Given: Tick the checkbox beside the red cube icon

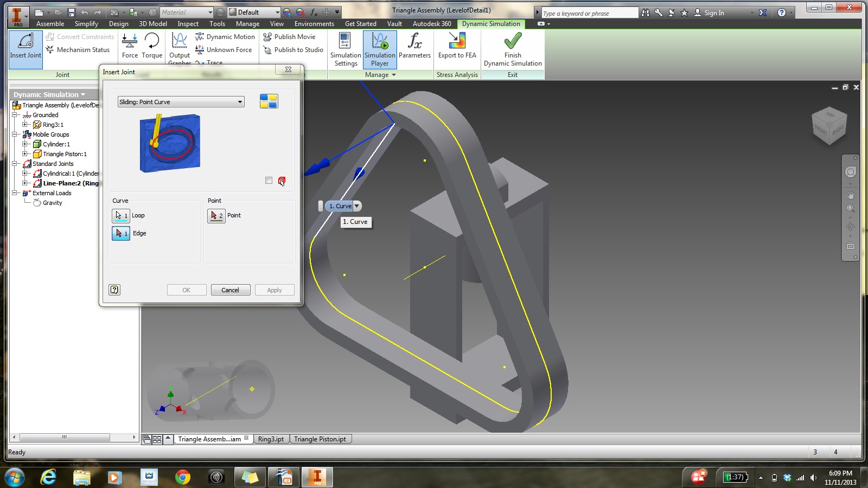Looking at the screenshot, I should pyautogui.click(x=269, y=181).
